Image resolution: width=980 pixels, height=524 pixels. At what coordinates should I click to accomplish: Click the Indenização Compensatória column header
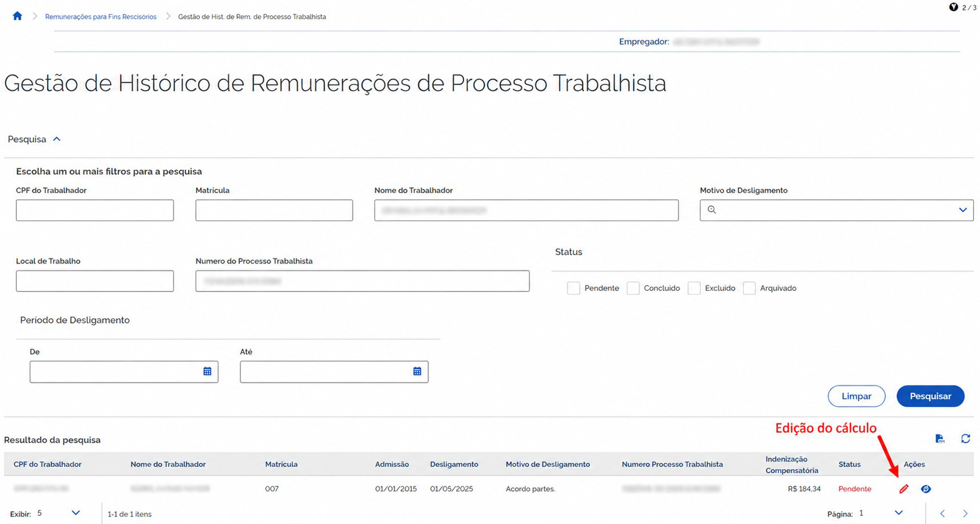[x=792, y=465]
